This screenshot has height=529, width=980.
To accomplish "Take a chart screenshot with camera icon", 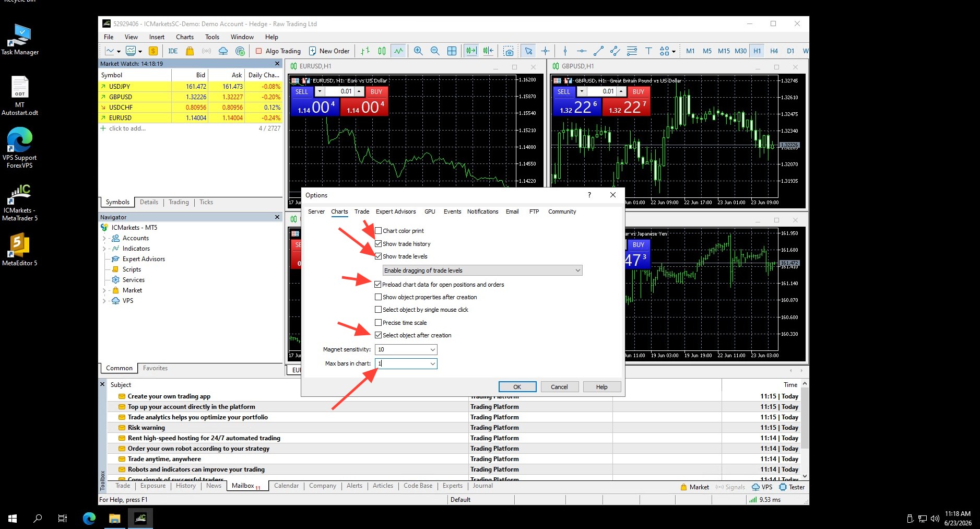I will tap(509, 51).
